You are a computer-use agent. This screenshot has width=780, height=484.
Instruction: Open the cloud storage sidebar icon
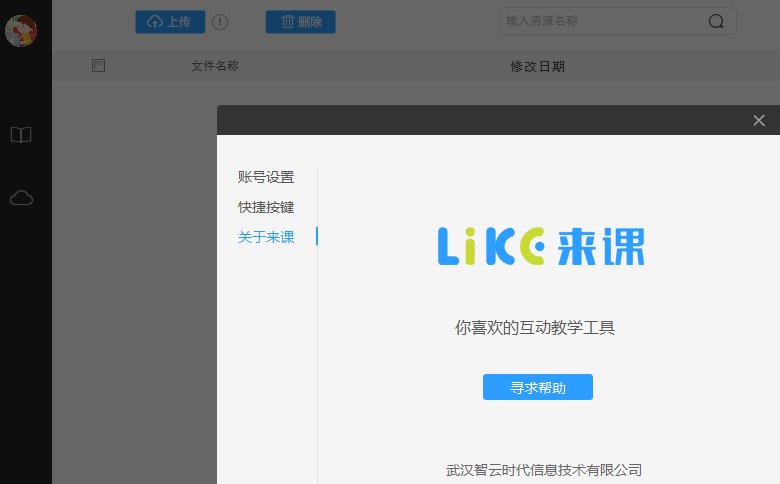tap(21, 198)
